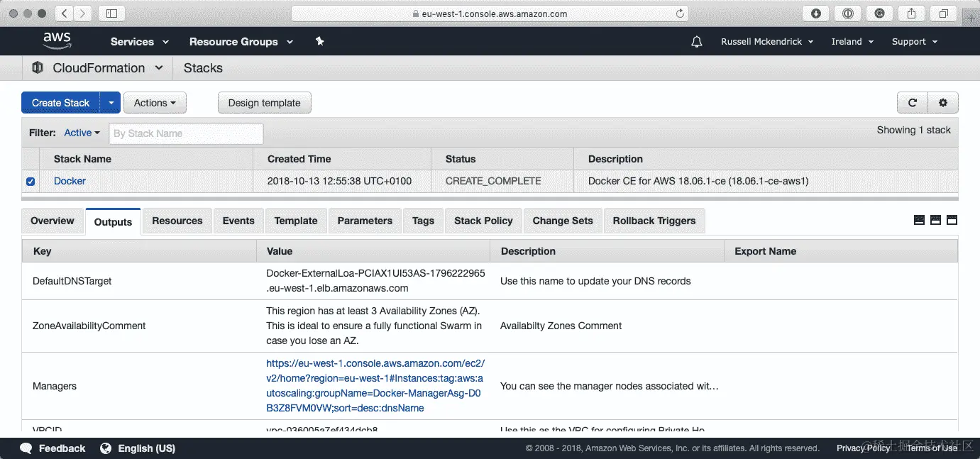The height and width of the screenshot is (459, 980).
Task: Refresh the stacks list
Action: [x=913, y=103]
